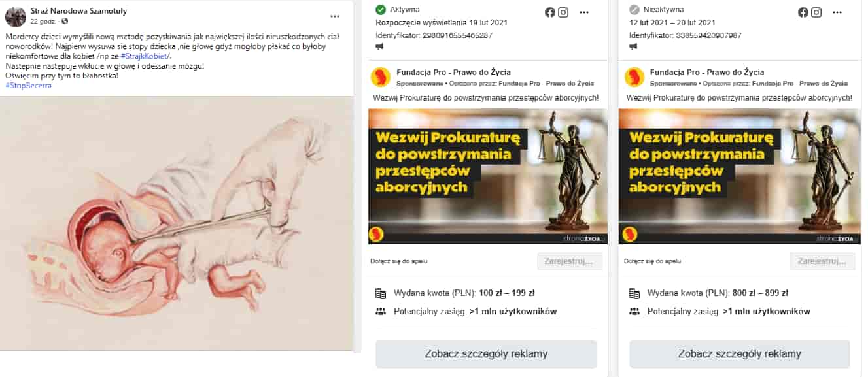Open Straż Narodowa Szamotuły profile avatar
Viewport: 868px width, 377px height.
coord(16,16)
